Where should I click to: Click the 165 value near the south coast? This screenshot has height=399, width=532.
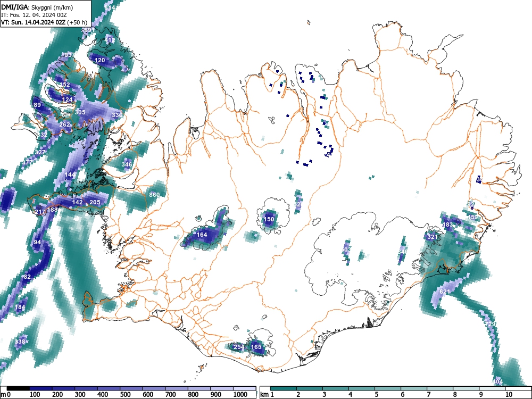coord(256,347)
